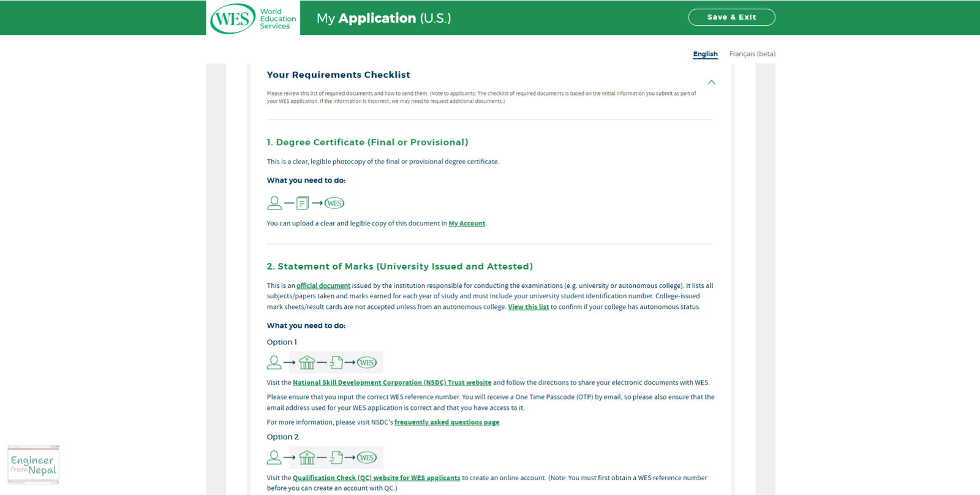Click heading 1. Degree Certificate (Final or Provisional)
Viewport: 980px width, 495px height.
pos(367,142)
